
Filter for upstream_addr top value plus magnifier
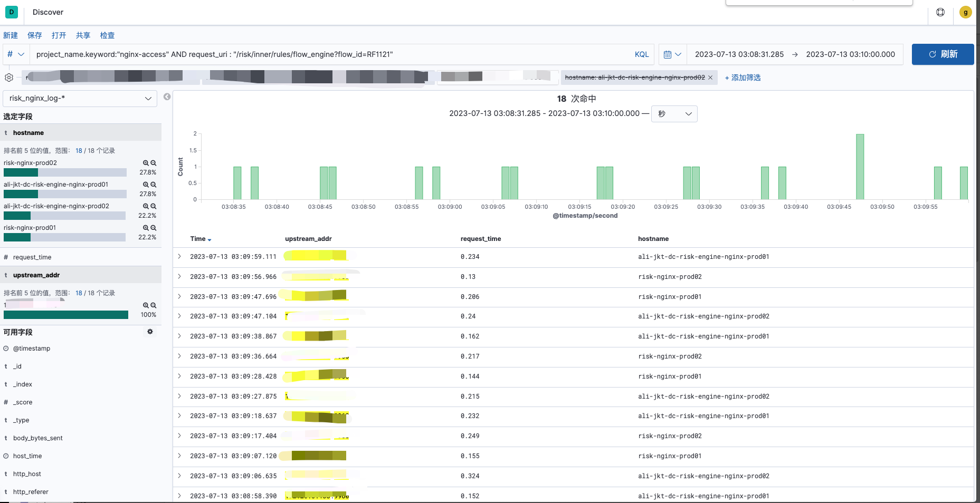click(x=146, y=306)
